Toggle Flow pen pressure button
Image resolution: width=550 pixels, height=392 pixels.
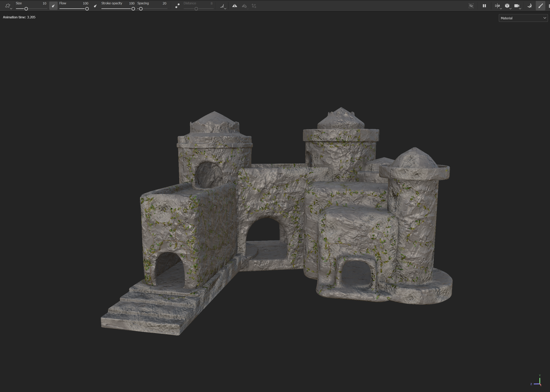click(95, 6)
